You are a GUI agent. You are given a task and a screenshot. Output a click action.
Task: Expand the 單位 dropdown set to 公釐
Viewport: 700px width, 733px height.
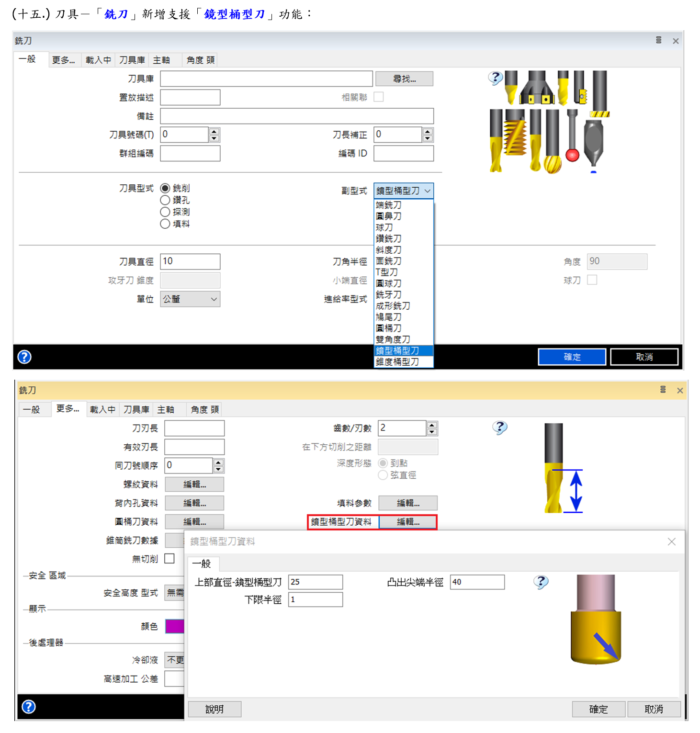[x=190, y=299]
